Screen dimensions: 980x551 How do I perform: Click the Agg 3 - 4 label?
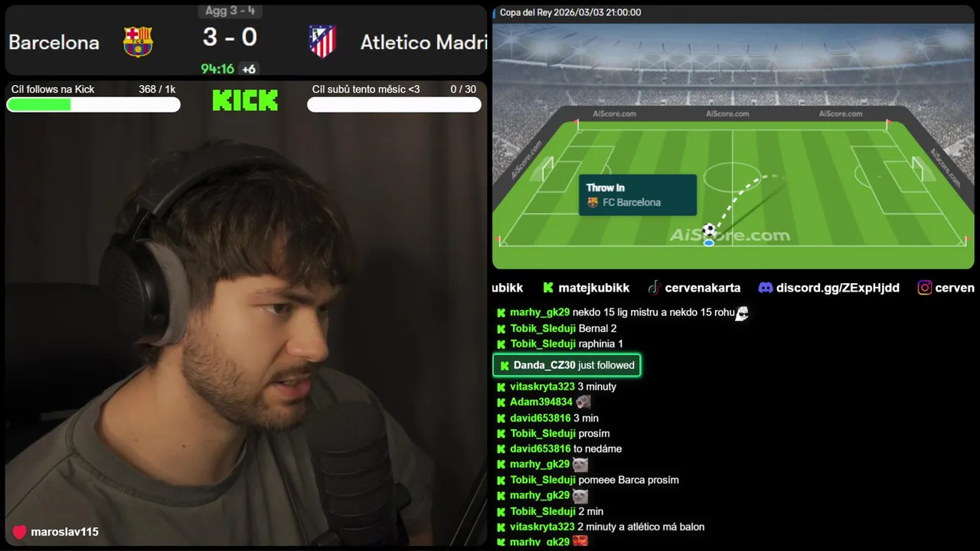point(230,11)
